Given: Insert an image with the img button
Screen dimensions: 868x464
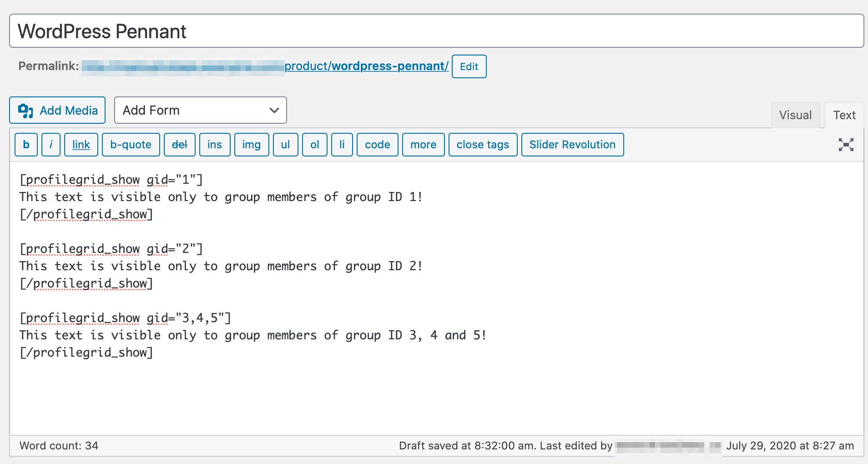Looking at the screenshot, I should pyautogui.click(x=251, y=145).
